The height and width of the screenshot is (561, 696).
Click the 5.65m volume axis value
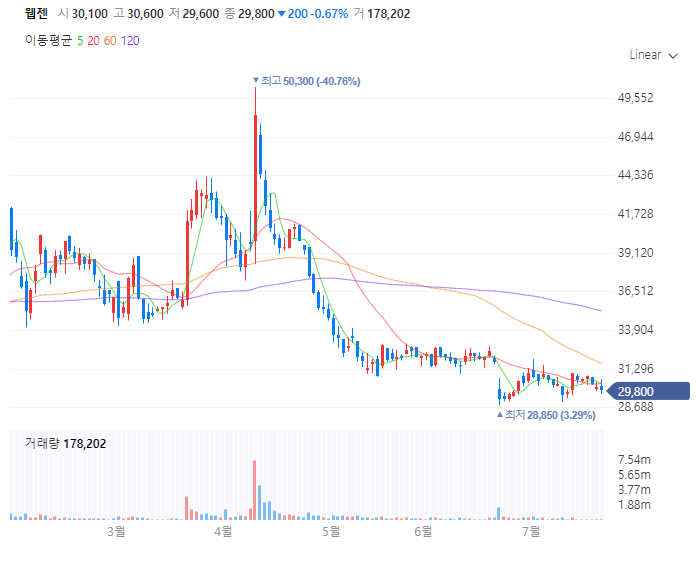pos(634,475)
